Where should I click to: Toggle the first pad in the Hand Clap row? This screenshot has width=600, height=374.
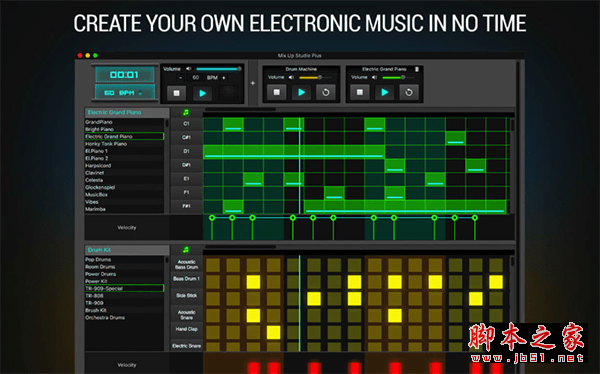click(213, 332)
